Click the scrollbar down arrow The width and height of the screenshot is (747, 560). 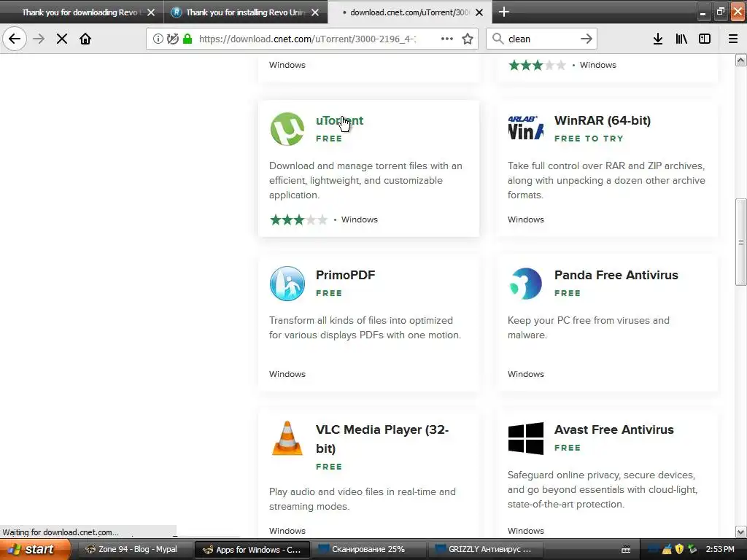click(740, 532)
